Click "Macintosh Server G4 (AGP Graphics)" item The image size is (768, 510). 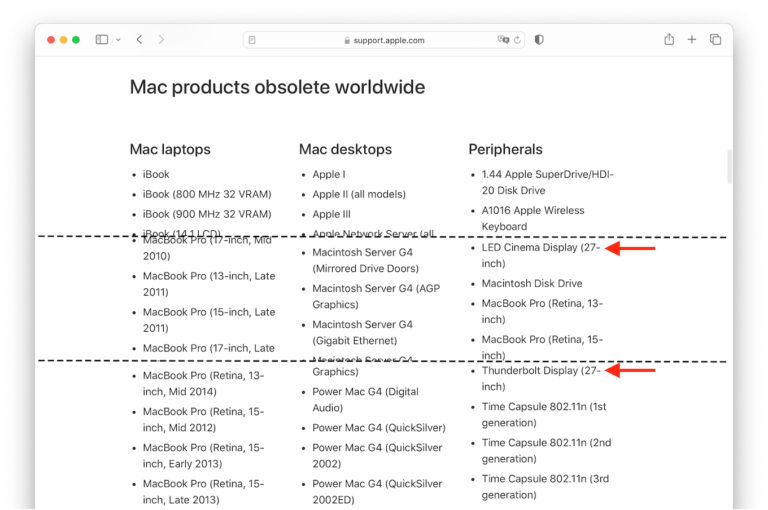pos(376,296)
